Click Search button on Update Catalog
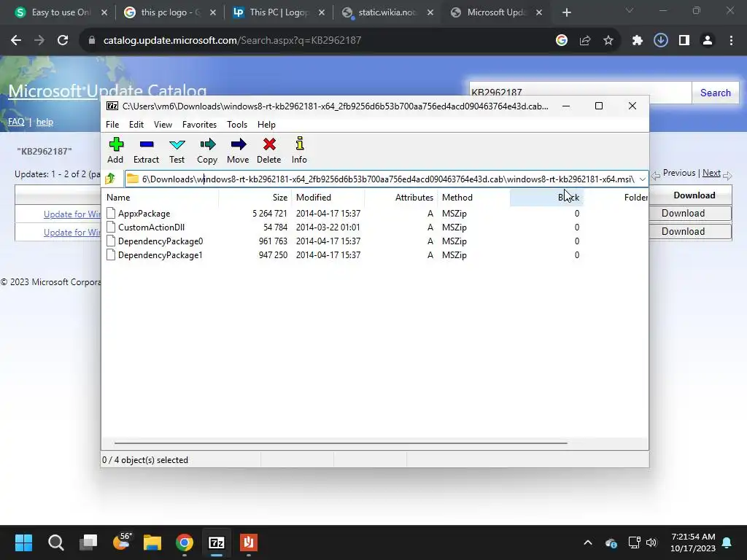Image resolution: width=747 pixels, height=560 pixels. coord(715,93)
